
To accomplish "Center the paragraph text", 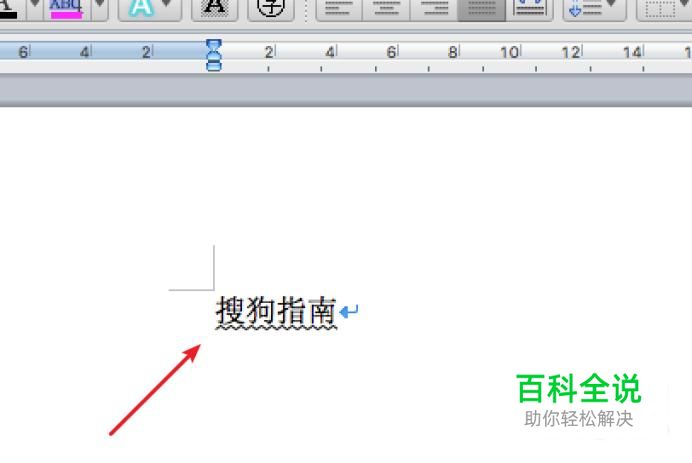I will click(x=386, y=9).
